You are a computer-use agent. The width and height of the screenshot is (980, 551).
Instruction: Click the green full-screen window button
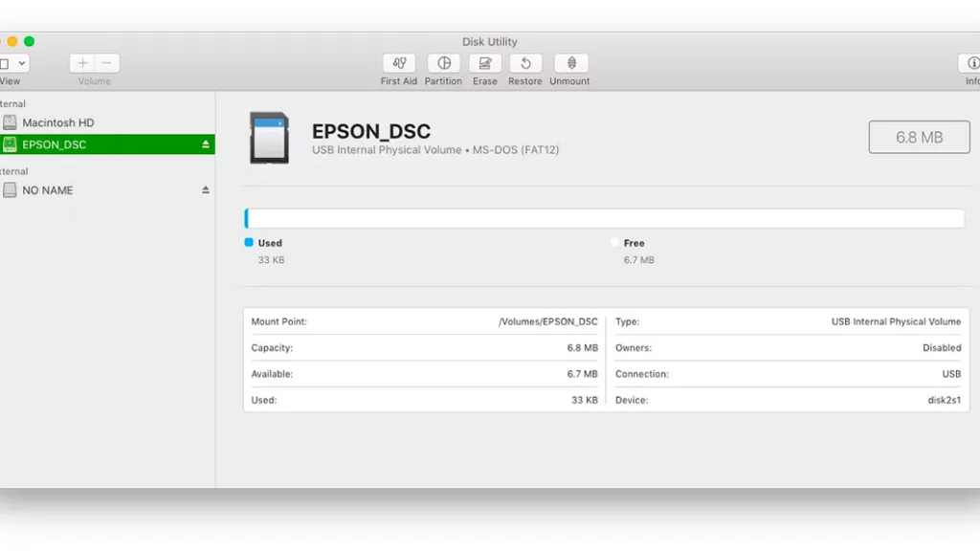pyautogui.click(x=29, y=41)
